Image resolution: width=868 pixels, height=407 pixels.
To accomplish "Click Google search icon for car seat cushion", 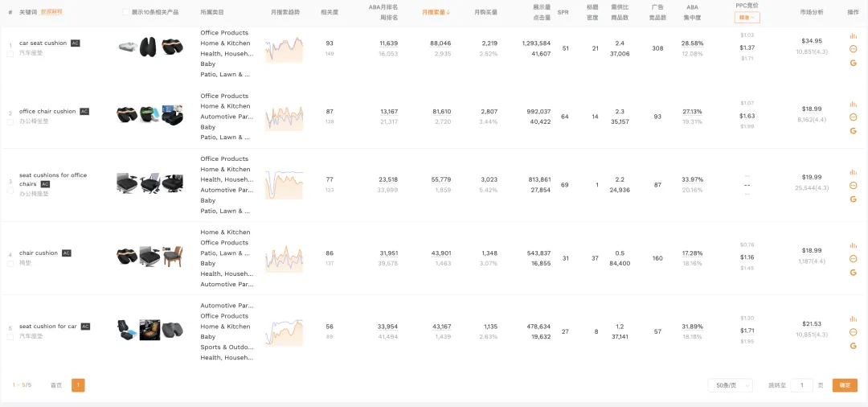I will pos(853,62).
